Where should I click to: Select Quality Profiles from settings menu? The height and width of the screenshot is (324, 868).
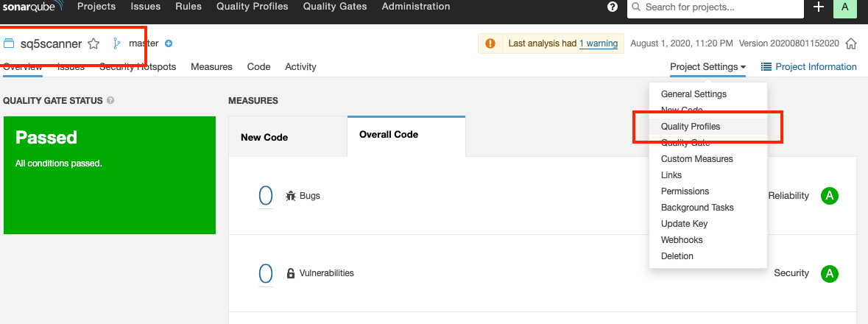(691, 127)
